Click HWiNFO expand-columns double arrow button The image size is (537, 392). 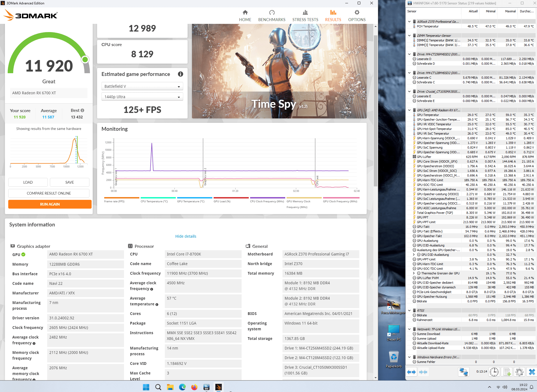412,372
